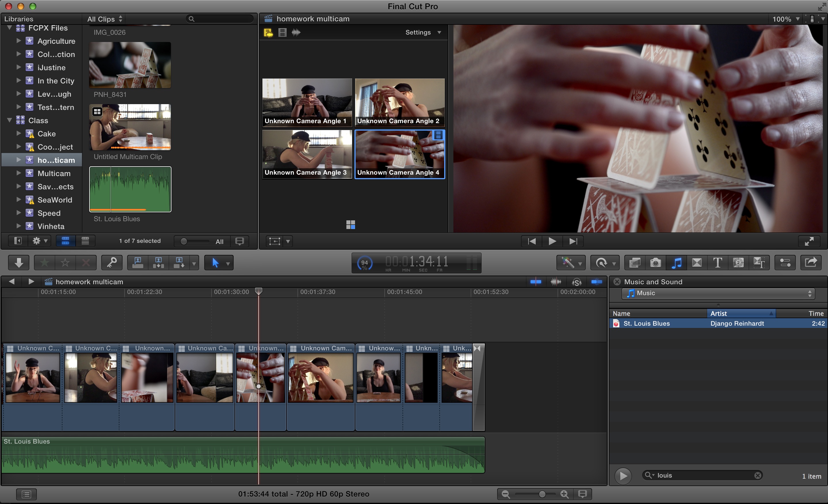Show the Photos browser camera icon
The width and height of the screenshot is (828, 504).
(x=655, y=262)
